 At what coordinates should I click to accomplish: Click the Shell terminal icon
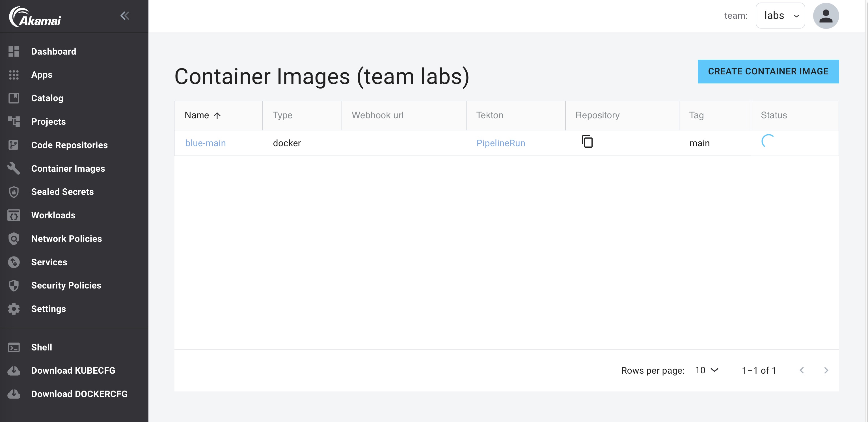click(14, 347)
